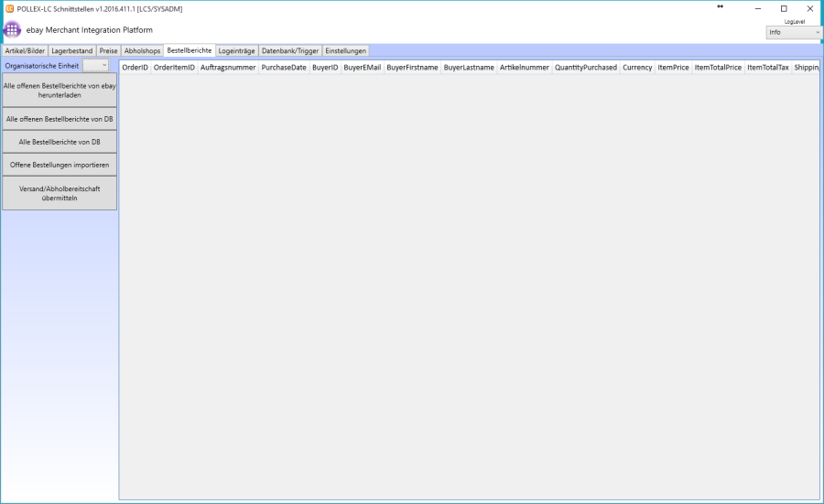Sort by the OrderID column header
Viewport: 824px width, 504px height.
pyautogui.click(x=135, y=68)
